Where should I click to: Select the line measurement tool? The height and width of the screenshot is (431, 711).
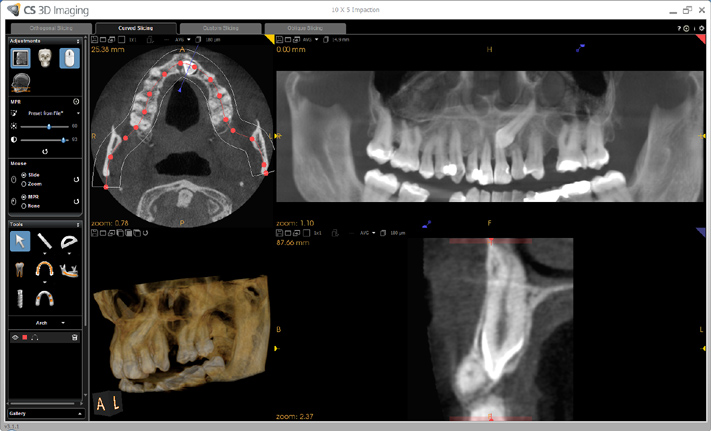click(44, 240)
